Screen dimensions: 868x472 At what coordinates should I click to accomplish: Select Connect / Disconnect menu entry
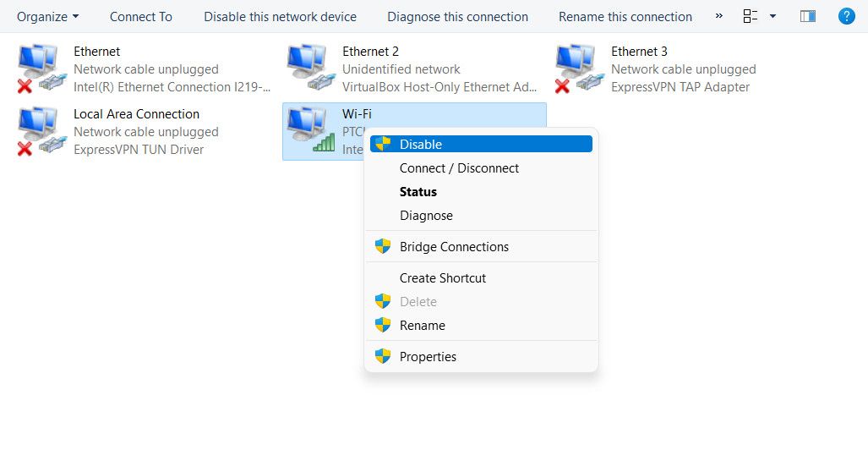459,168
